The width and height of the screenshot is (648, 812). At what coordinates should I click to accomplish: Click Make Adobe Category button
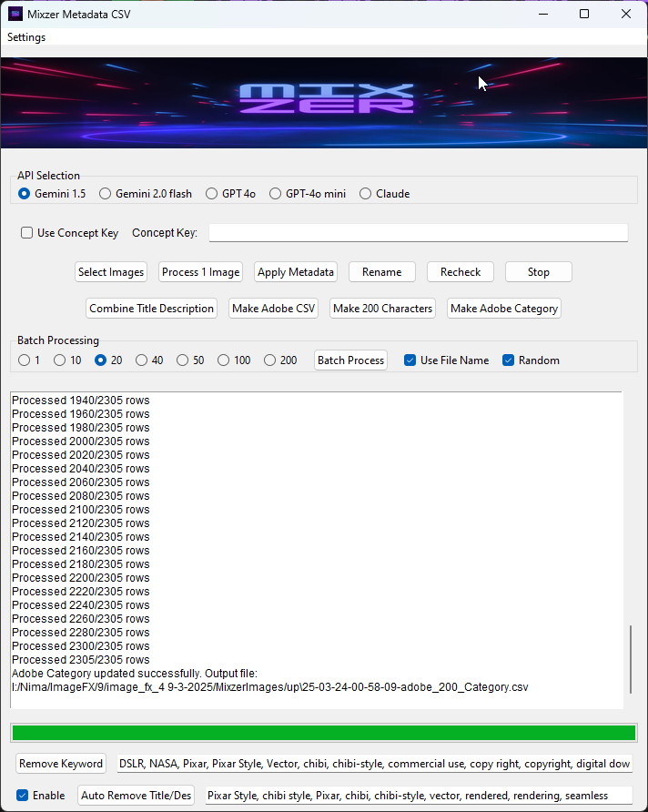503,309
